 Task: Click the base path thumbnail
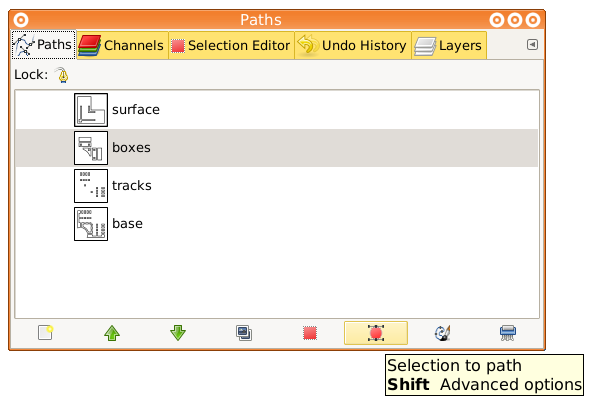pos(91,224)
